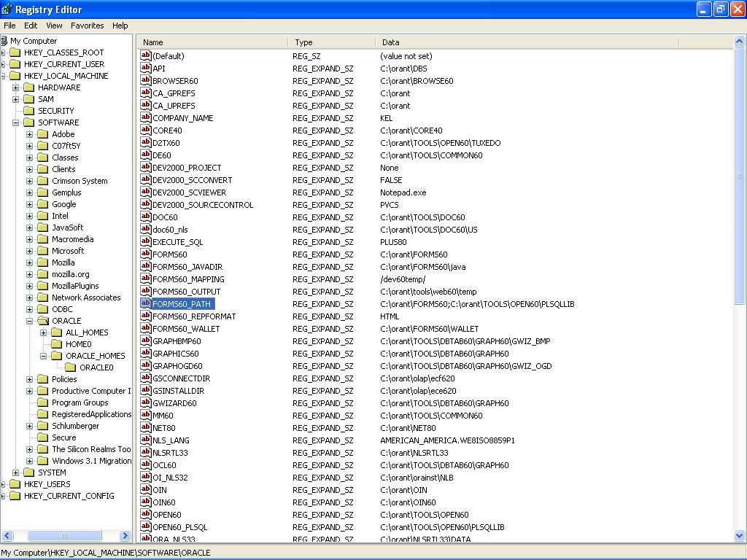Click the Registry Editor title bar icon
Screen dimensions: 747x560
(7, 9)
